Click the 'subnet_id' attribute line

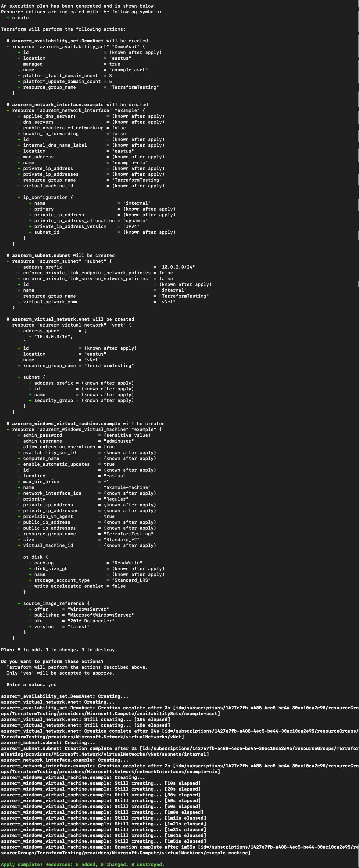[102, 232]
